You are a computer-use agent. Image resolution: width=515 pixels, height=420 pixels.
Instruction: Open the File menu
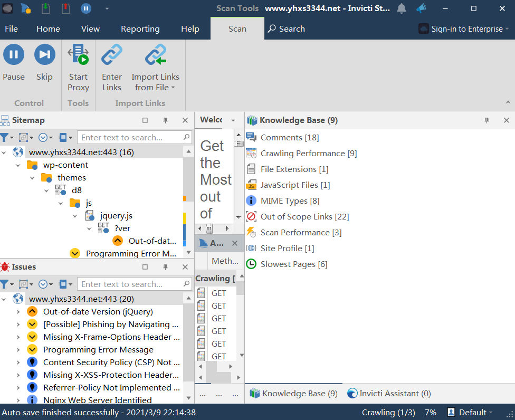(12, 29)
